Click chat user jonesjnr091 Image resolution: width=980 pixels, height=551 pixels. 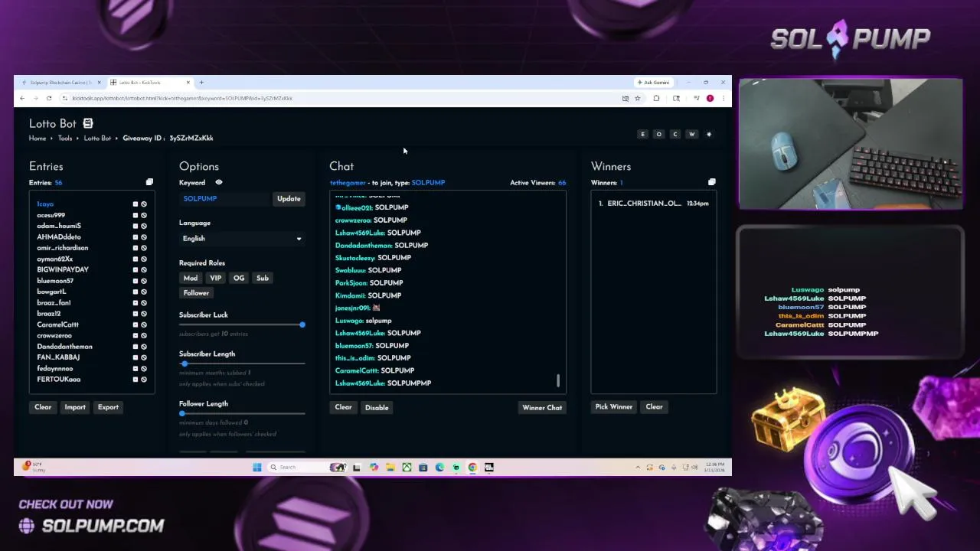(352, 308)
